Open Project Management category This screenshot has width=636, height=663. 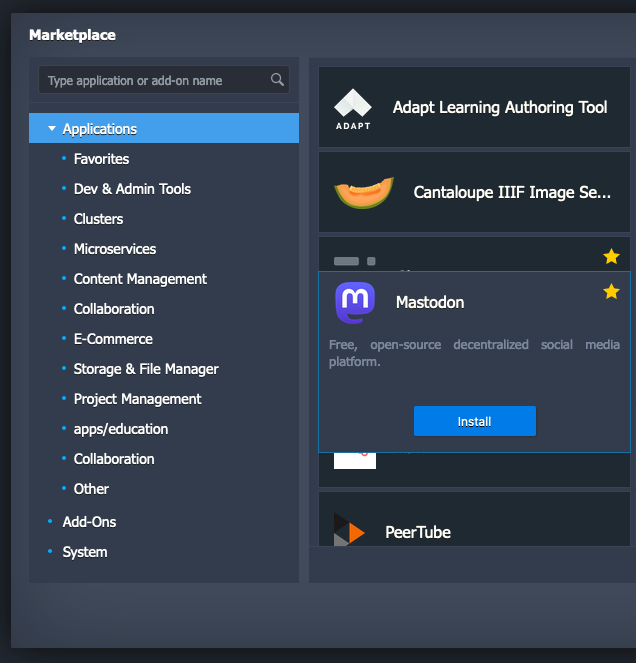point(137,399)
